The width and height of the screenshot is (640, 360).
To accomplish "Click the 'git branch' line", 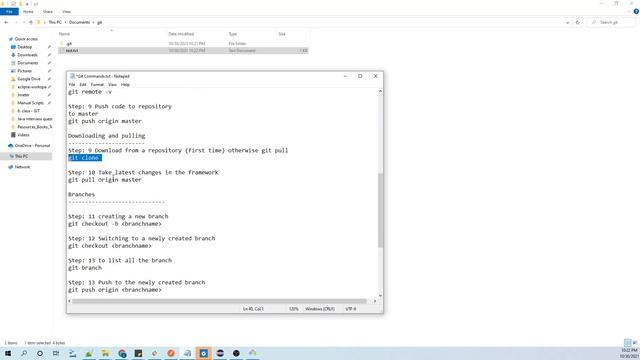I will coord(85,268).
